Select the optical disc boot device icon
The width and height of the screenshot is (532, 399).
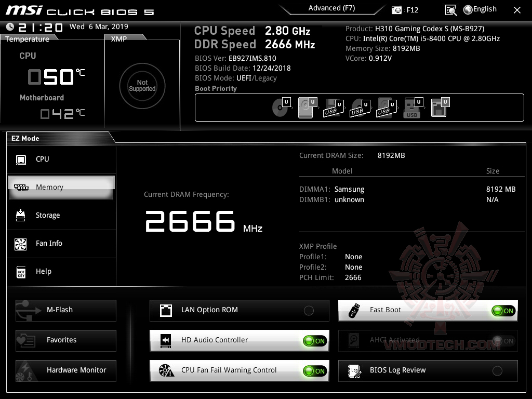[x=282, y=107]
